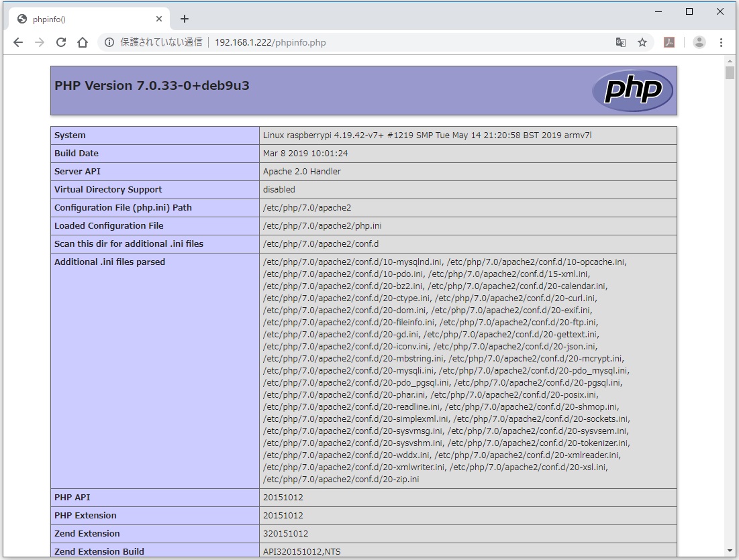
Task: Select the phpinfo() tab
Action: point(81,19)
